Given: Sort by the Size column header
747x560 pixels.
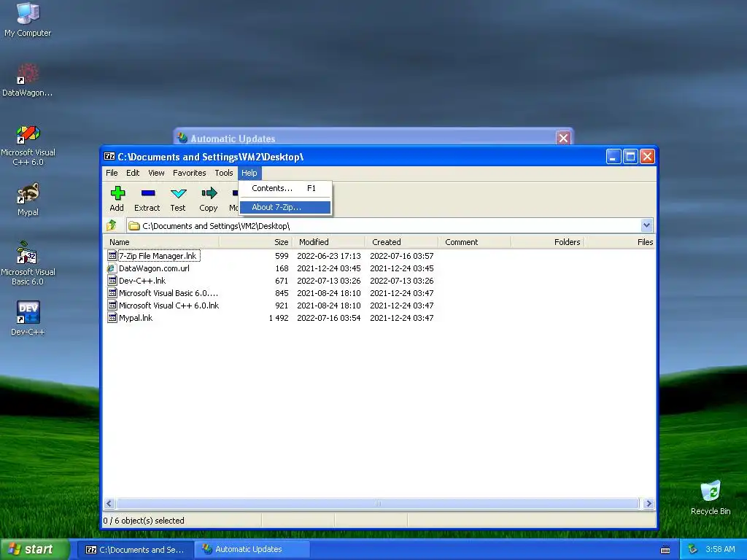Looking at the screenshot, I should coord(256,242).
